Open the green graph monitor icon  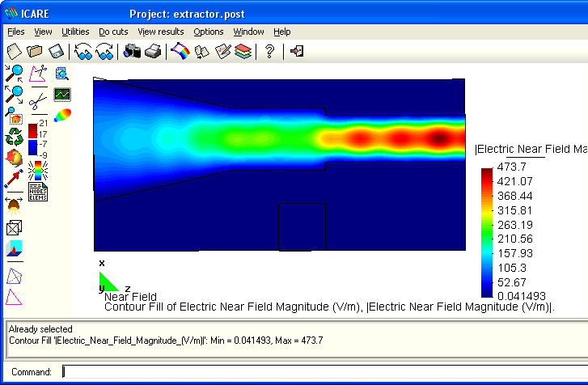coord(62,94)
